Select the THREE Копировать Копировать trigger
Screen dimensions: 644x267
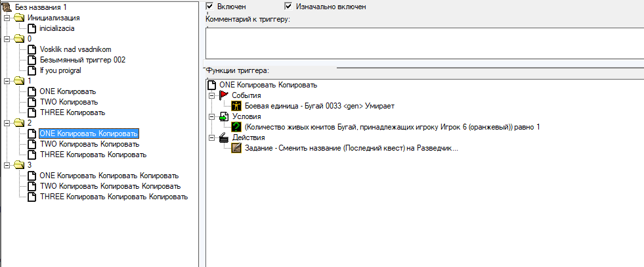[x=93, y=155]
